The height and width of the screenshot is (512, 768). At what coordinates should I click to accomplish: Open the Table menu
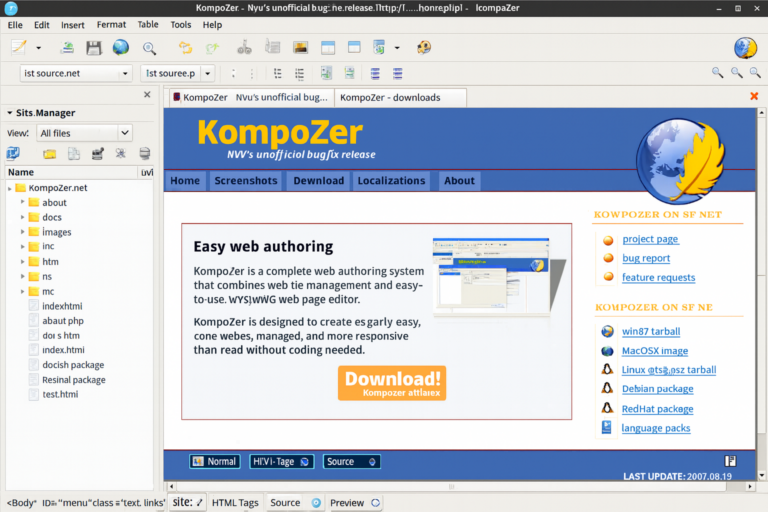(x=147, y=24)
